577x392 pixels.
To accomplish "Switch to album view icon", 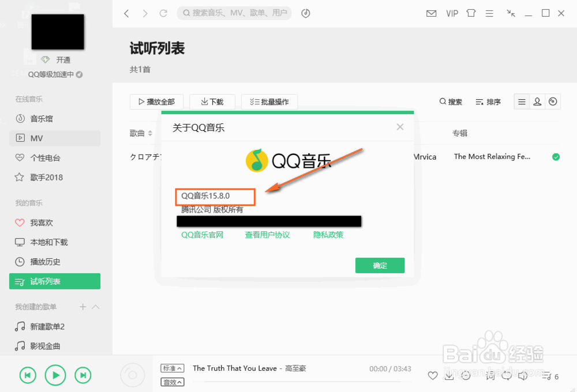I will coord(553,102).
